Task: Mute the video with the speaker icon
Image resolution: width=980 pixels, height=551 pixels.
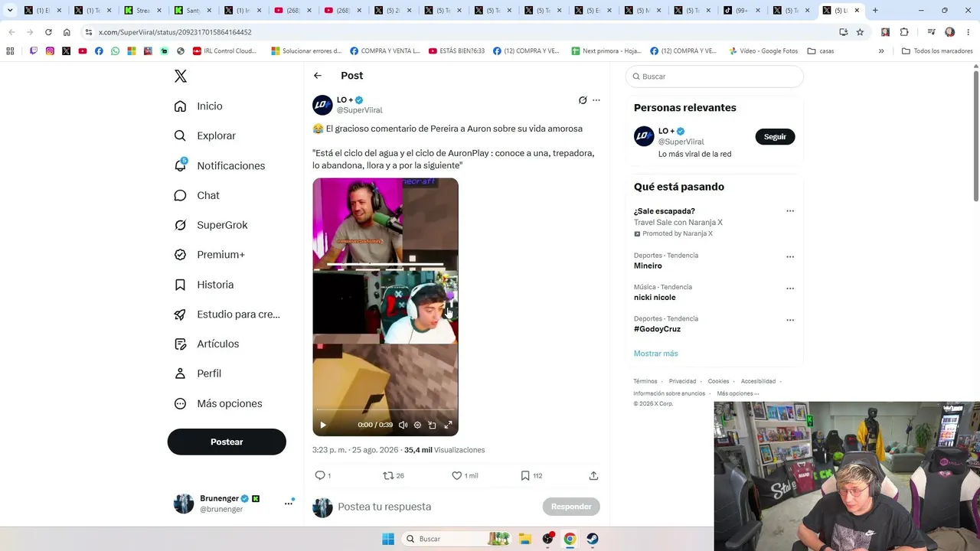Action: point(403,425)
